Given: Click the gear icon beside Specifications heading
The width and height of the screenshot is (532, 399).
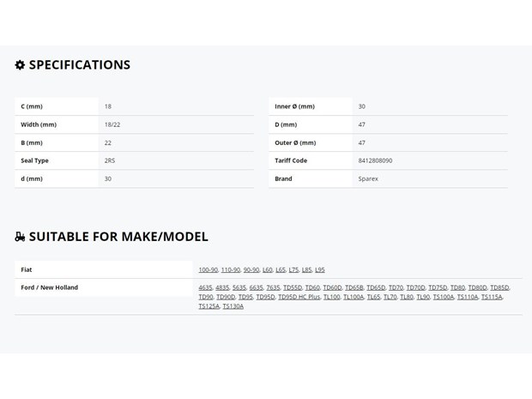Looking at the screenshot, I should pyautogui.click(x=20, y=65).
